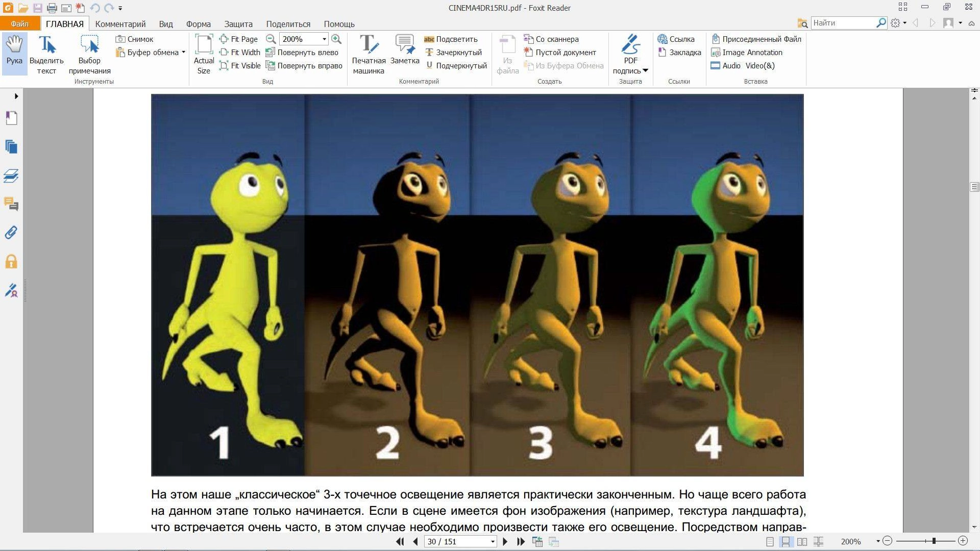Screen dimensions: 980x551
Task: Open Помощь tab
Action: [x=339, y=24]
